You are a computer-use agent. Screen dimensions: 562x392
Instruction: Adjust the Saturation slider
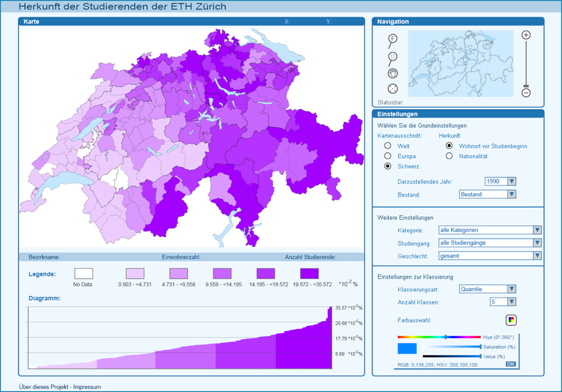point(452,347)
